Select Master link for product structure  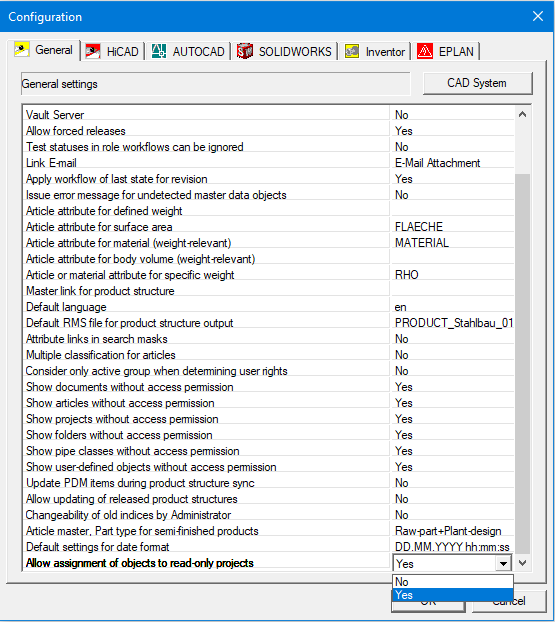(x=206, y=291)
